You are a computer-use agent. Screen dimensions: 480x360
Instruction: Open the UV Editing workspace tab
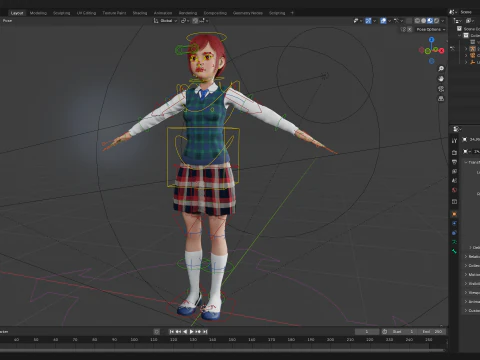(86, 13)
